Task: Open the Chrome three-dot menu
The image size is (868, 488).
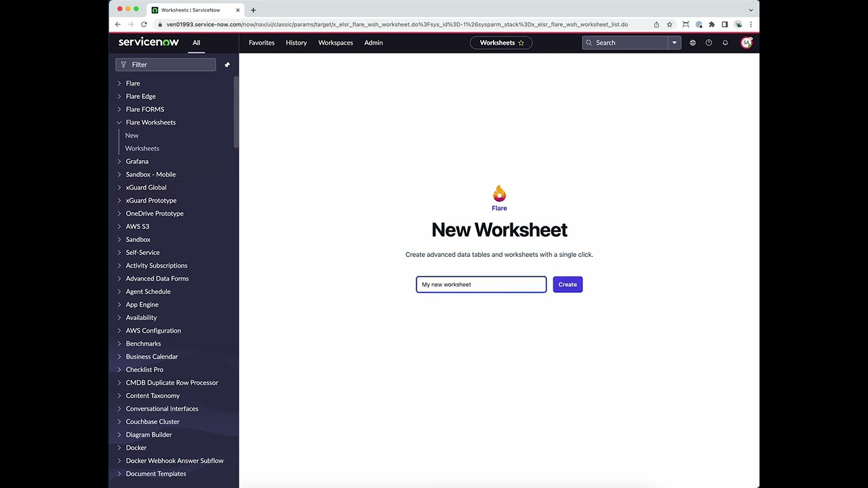Action: tap(751, 24)
